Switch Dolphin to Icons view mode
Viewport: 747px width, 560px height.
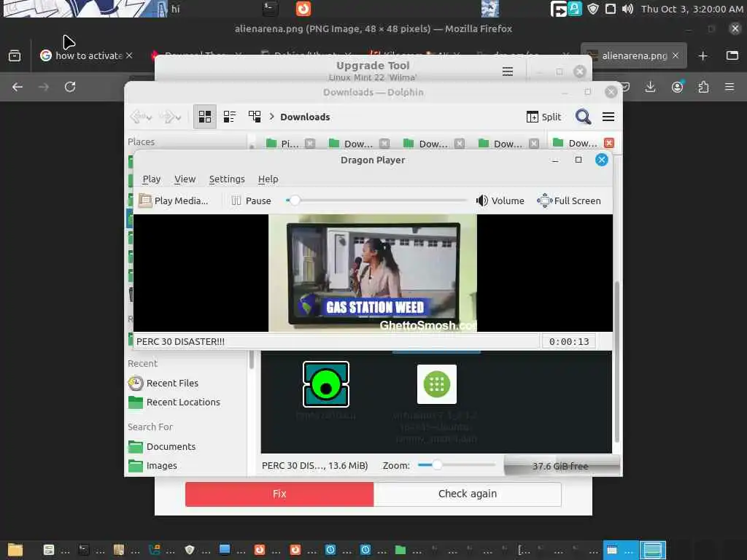coord(205,117)
